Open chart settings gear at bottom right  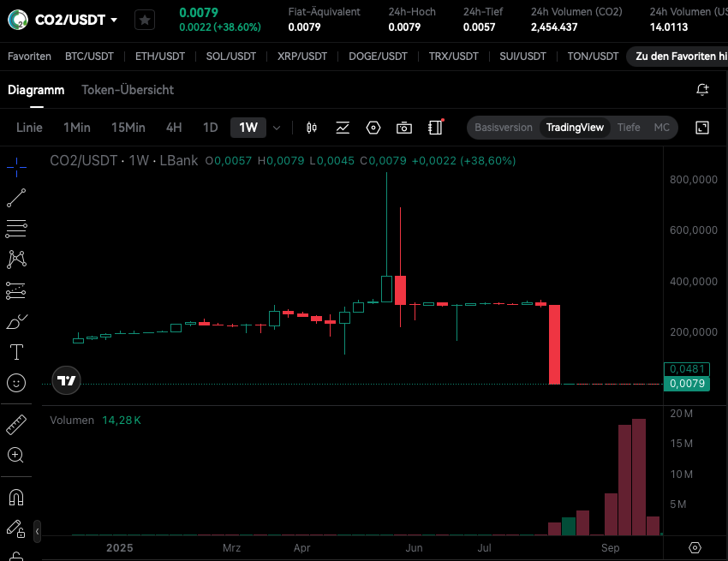695,548
